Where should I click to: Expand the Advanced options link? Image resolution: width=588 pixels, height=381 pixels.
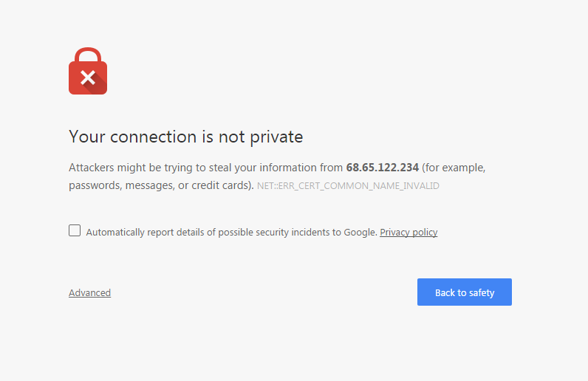[89, 292]
